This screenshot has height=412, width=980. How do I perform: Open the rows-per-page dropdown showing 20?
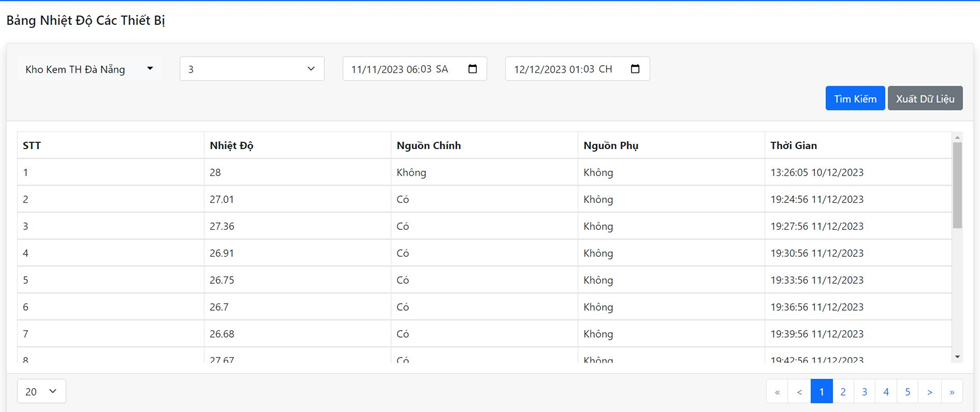[x=41, y=391]
